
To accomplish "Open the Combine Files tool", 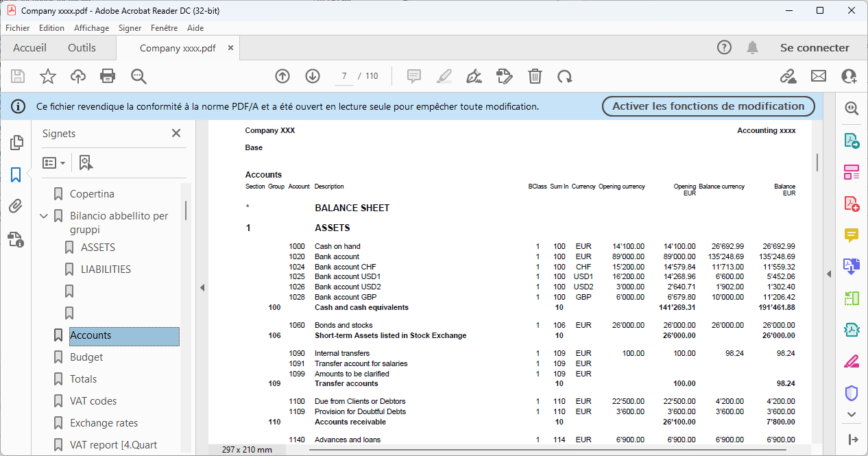I will (852, 267).
